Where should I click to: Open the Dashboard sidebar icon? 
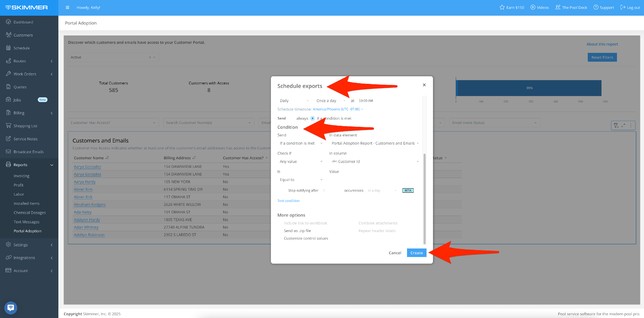pyautogui.click(x=8, y=22)
